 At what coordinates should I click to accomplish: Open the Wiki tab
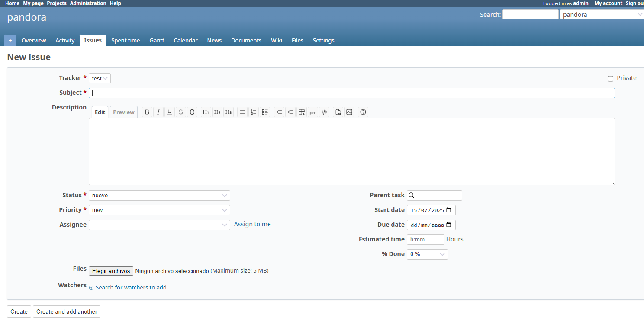pyautogui.click(x=277, y=40)
